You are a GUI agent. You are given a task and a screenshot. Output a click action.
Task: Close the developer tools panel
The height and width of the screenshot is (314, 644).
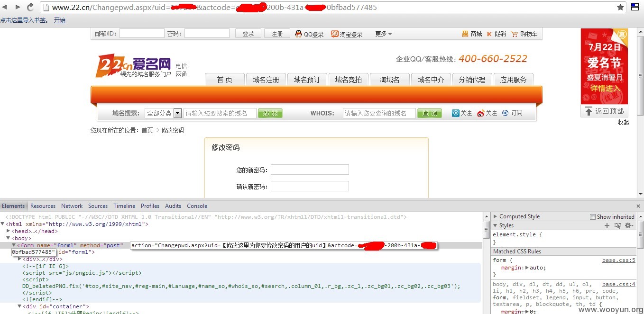pos(638,206)
